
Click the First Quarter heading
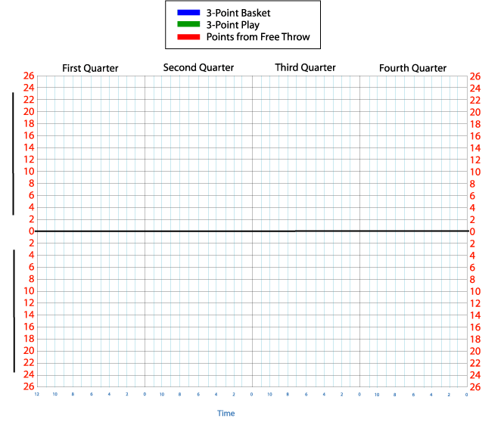tap(90, 68)
